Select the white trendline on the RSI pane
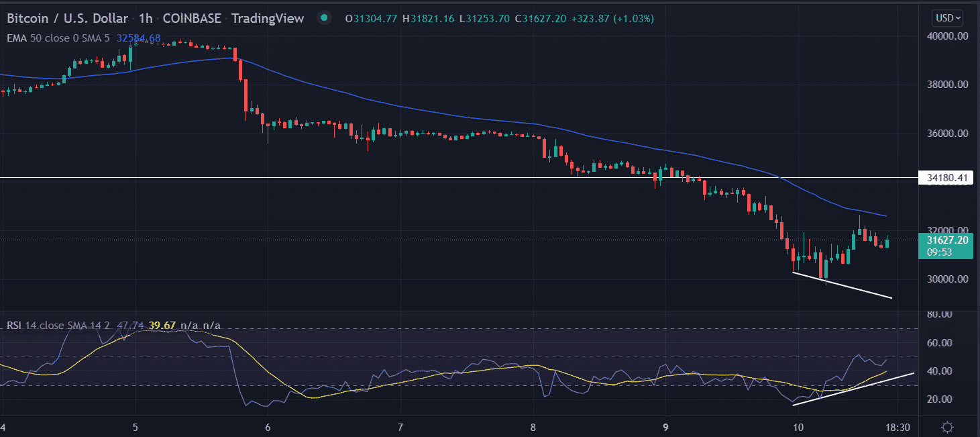 (852, 389)
